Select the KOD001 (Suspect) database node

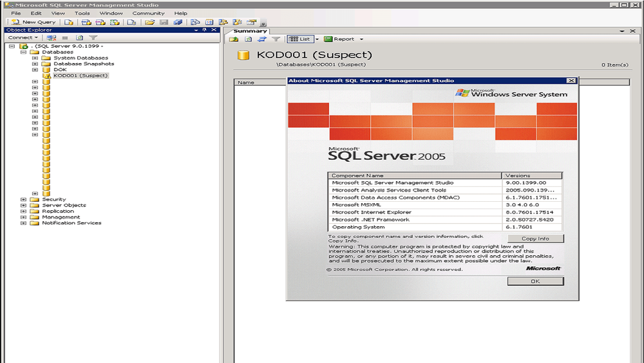point(80,75)
